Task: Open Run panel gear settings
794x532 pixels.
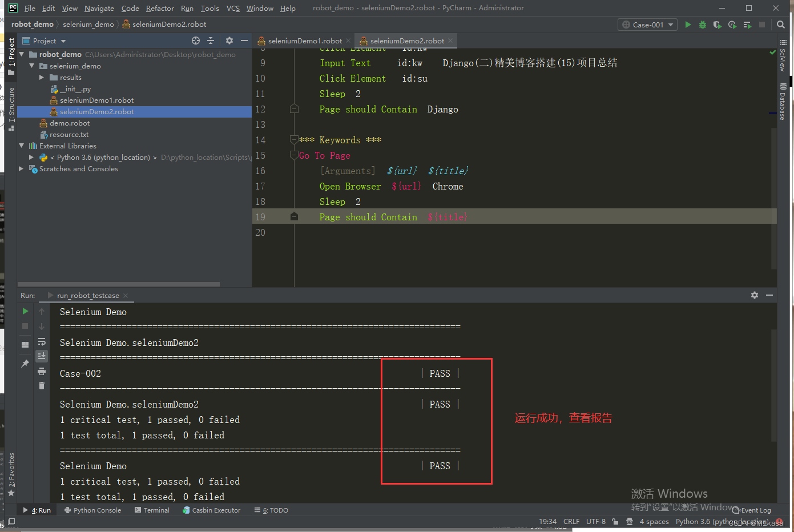Action: (755, 295)
